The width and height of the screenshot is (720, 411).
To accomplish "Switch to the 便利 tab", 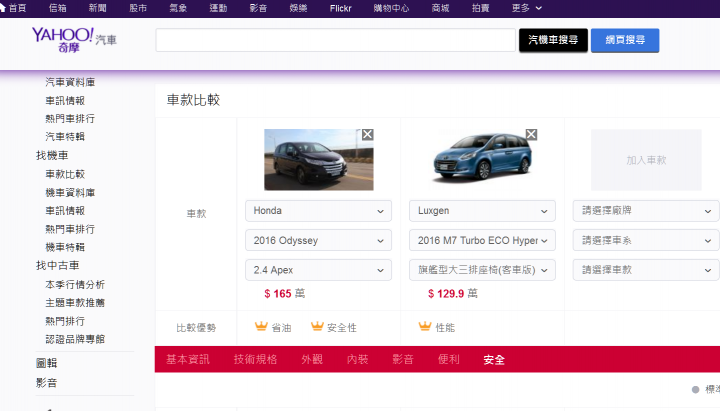I will coord(449,360).
